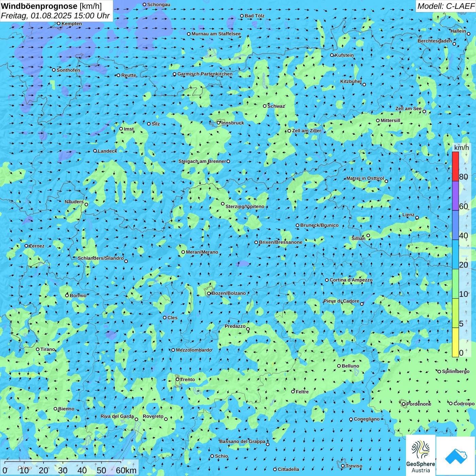476x476 pixels.
Task: Click the Zernez label
Action: (37, 246)
